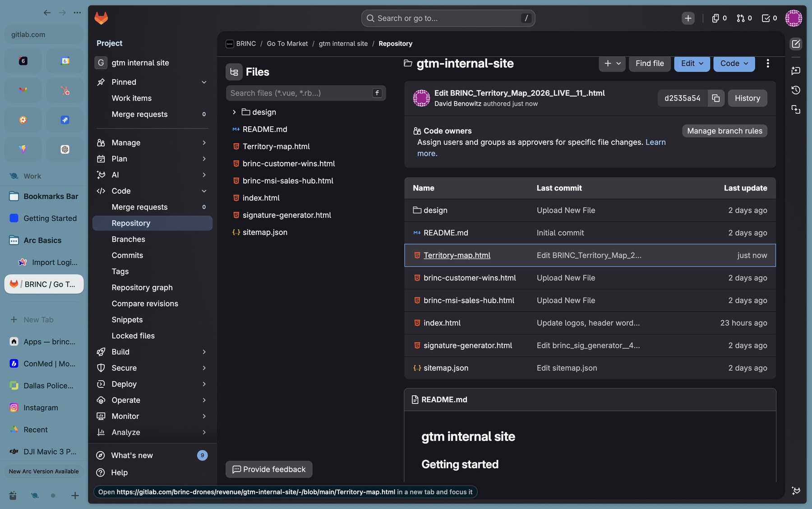Expand the Deploy menu
The width and height of the screenshot is (812, 509).
152,384
